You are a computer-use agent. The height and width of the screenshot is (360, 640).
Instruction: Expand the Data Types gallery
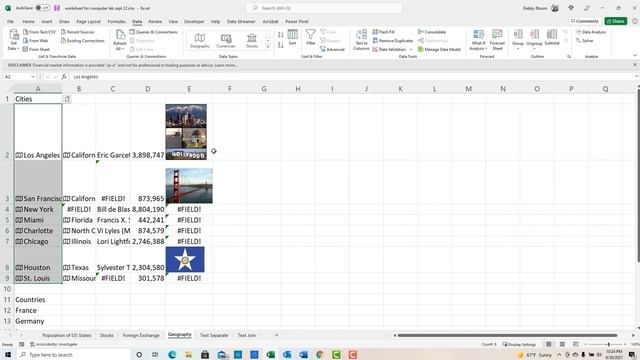pos(268,47)
